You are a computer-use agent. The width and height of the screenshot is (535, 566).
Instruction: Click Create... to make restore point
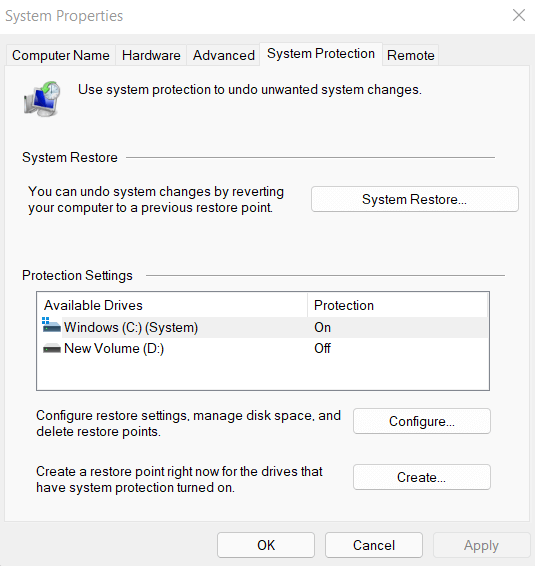[422, 477]
